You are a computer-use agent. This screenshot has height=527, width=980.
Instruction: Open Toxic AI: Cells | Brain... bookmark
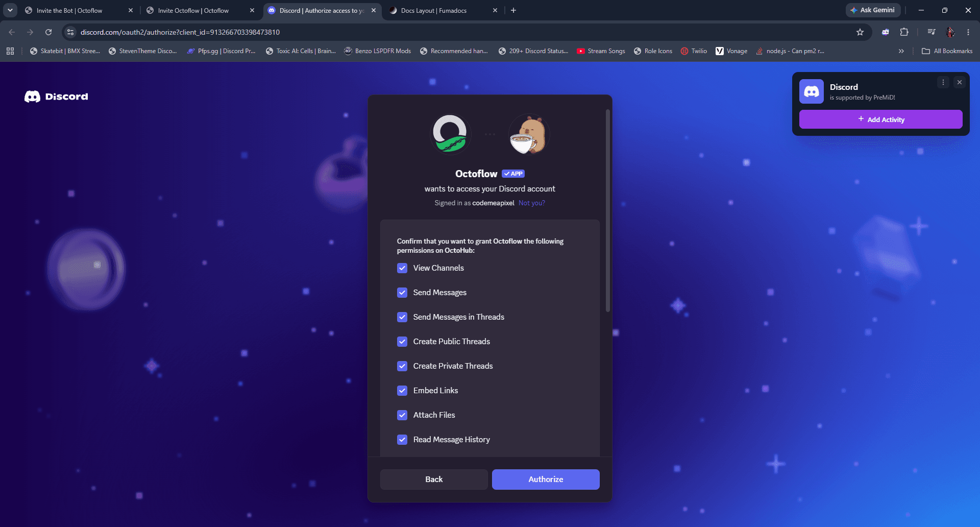301,51
